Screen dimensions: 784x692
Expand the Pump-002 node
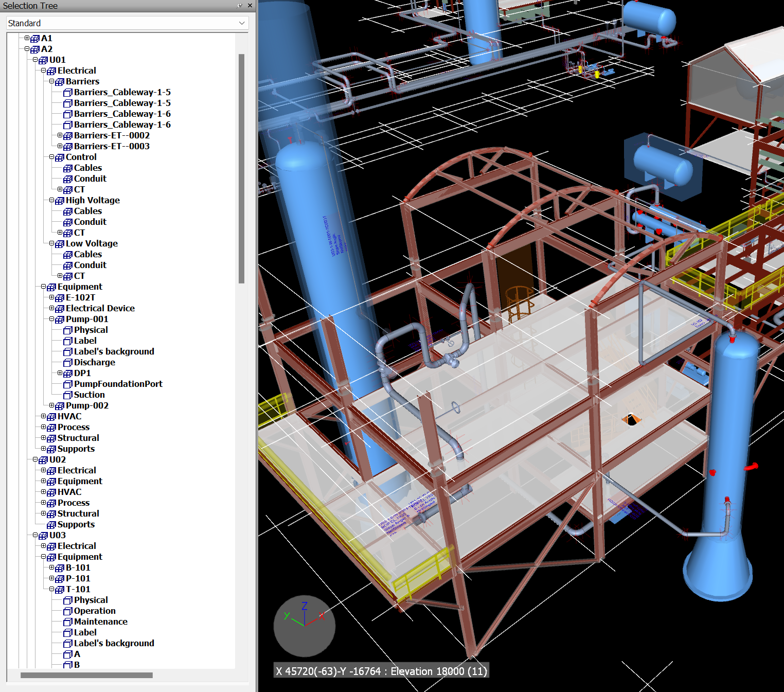51,406
